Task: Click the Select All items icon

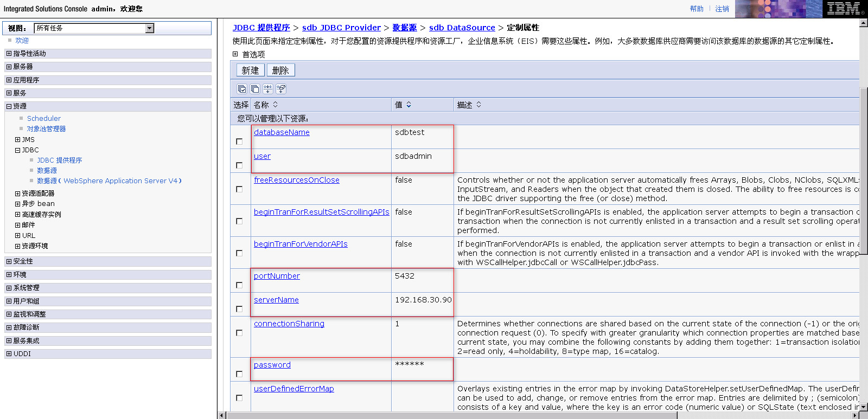Action: tap(242, 89)
